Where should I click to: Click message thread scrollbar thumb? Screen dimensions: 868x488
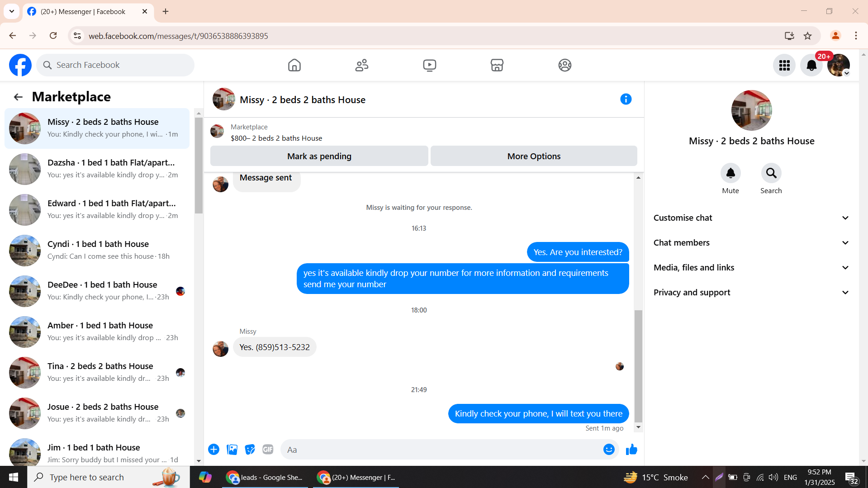(x=638, y=365)
